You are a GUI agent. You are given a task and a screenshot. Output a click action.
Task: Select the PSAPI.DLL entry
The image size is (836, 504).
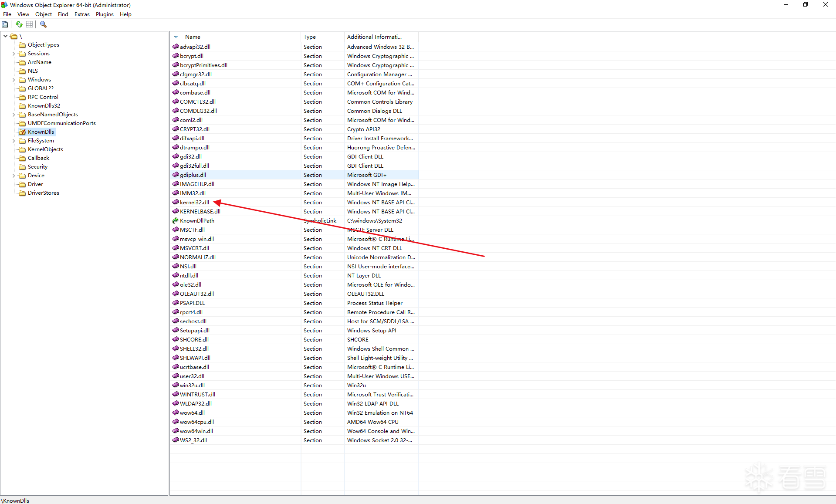pos(192,303)
